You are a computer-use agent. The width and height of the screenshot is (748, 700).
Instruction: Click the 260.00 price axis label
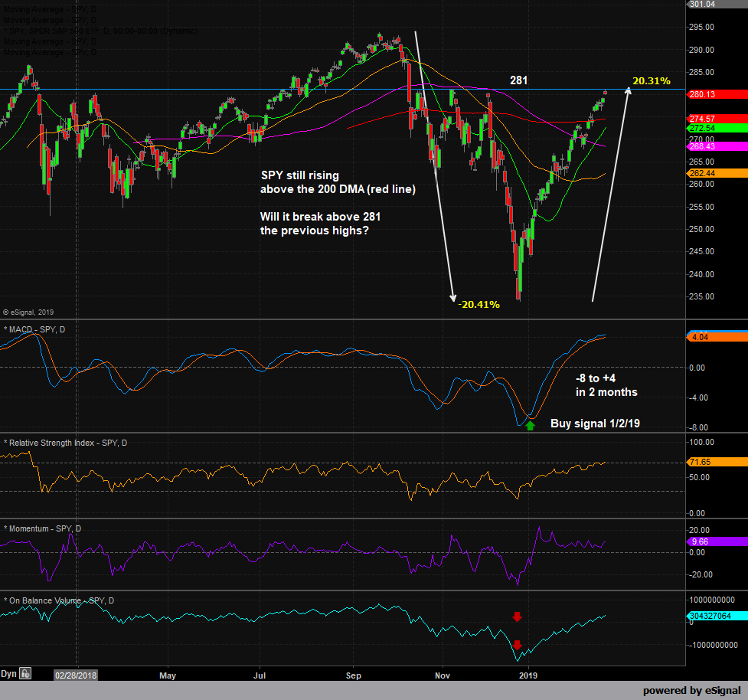tap(701, 184)
